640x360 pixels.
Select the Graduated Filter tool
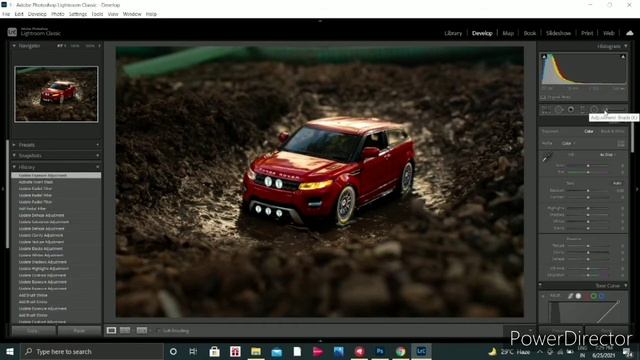[582, 109]
